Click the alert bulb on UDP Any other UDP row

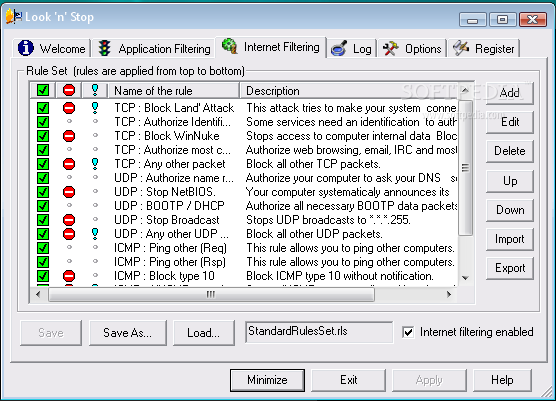tap(95, 234)
